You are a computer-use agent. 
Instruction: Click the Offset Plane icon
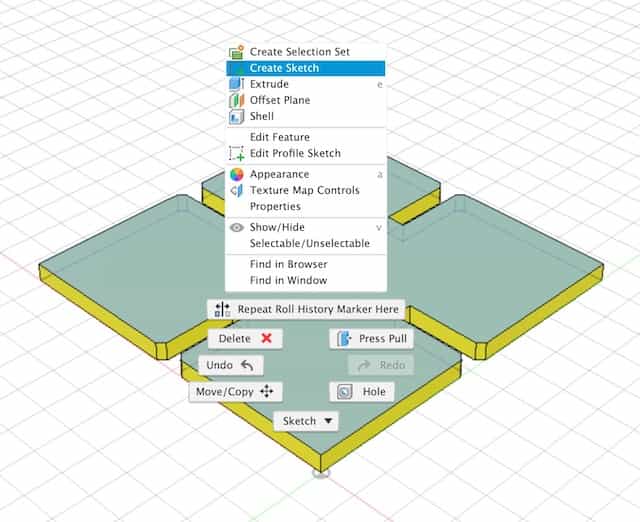pyautogui.click(x=237, y=100)
